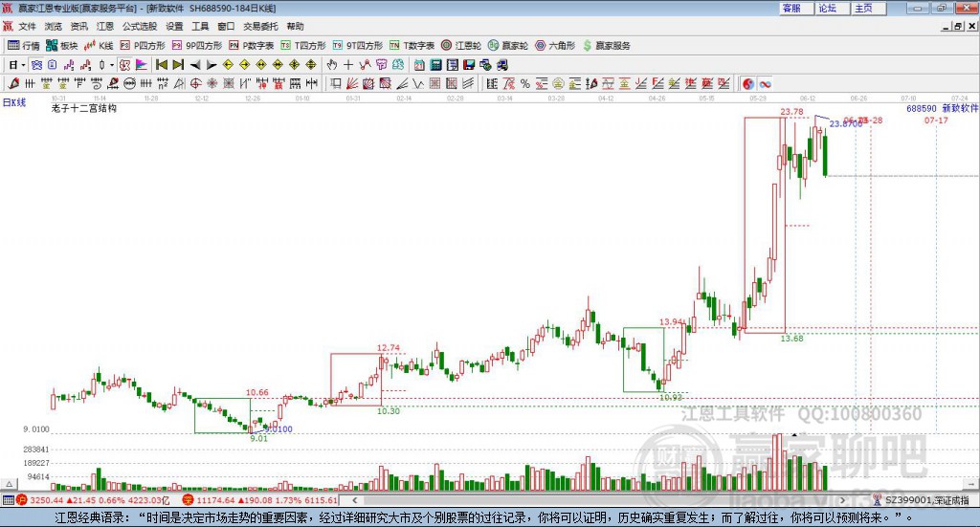Screen dimensions: 980x527
Task: Select the hand pan tool
Action: (332, 65)
